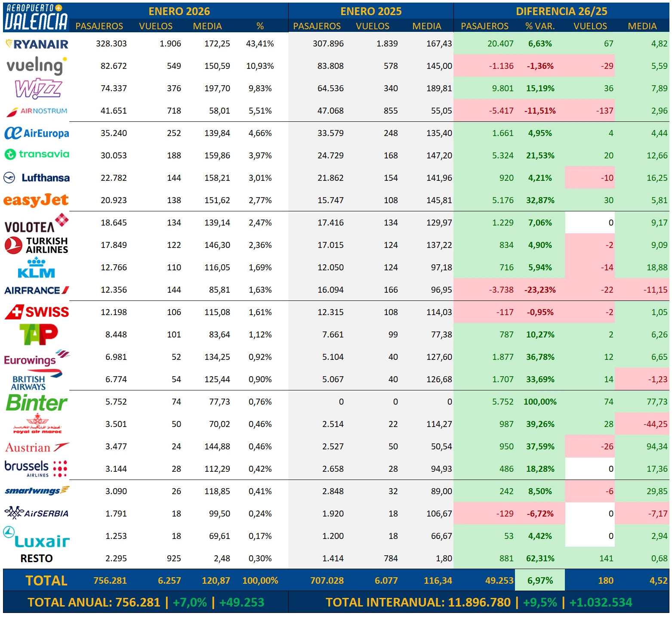Click the Aeropuerto Valencia logo
The width and height of the screenshot is (672, 619).
point(37,17)
